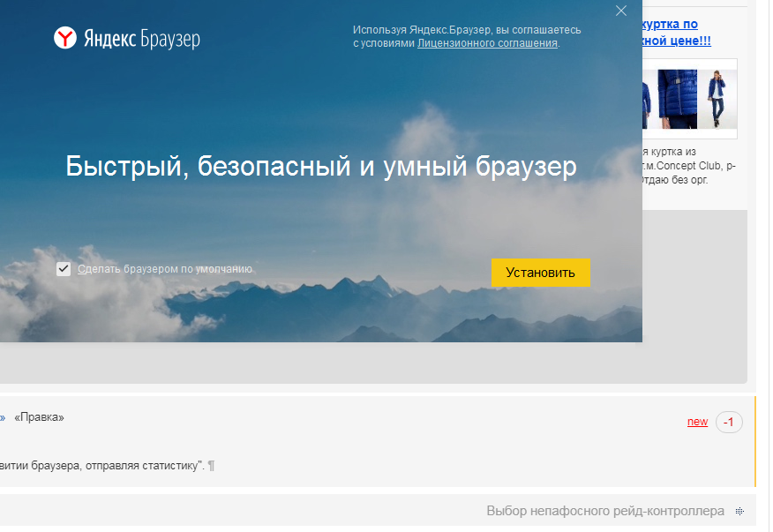Open "Выбор непафосного рейд-контроллера" article

604,511
